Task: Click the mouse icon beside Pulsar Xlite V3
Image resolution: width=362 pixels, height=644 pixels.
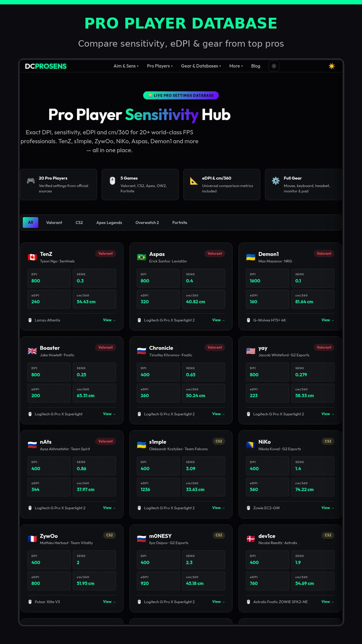Action: point(30,602)
